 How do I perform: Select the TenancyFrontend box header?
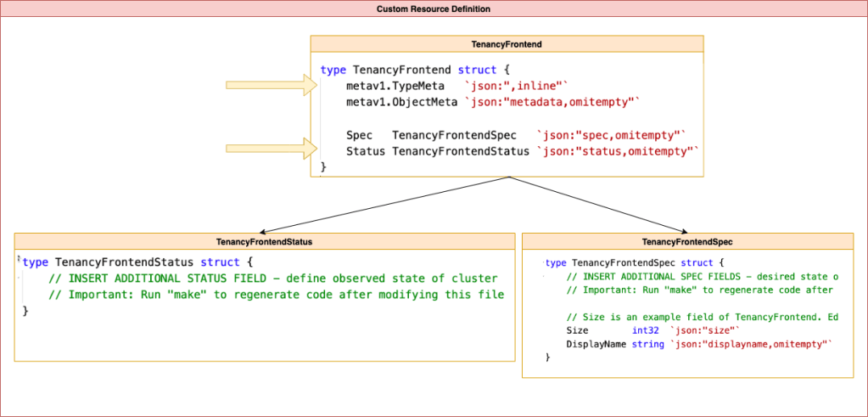coord(507,43)
